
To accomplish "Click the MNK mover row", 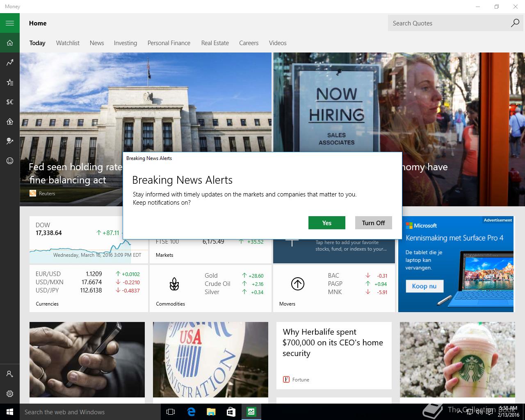I will 358,292.
